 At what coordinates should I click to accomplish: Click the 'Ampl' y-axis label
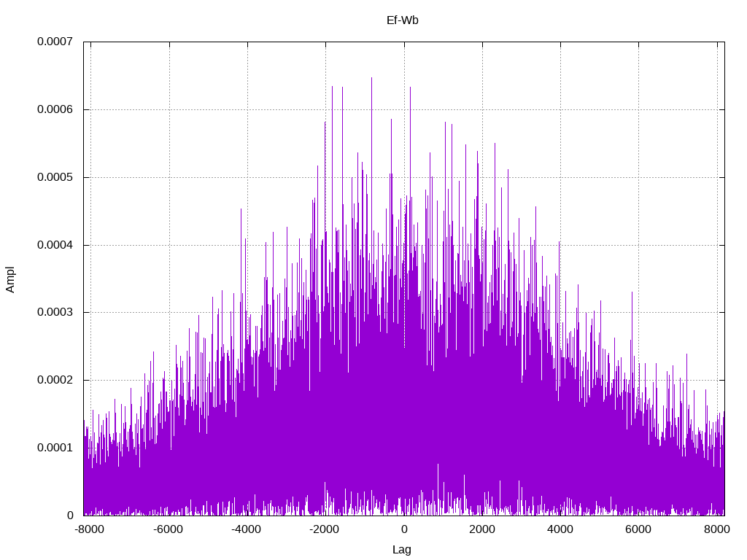[x=10, y=279]
